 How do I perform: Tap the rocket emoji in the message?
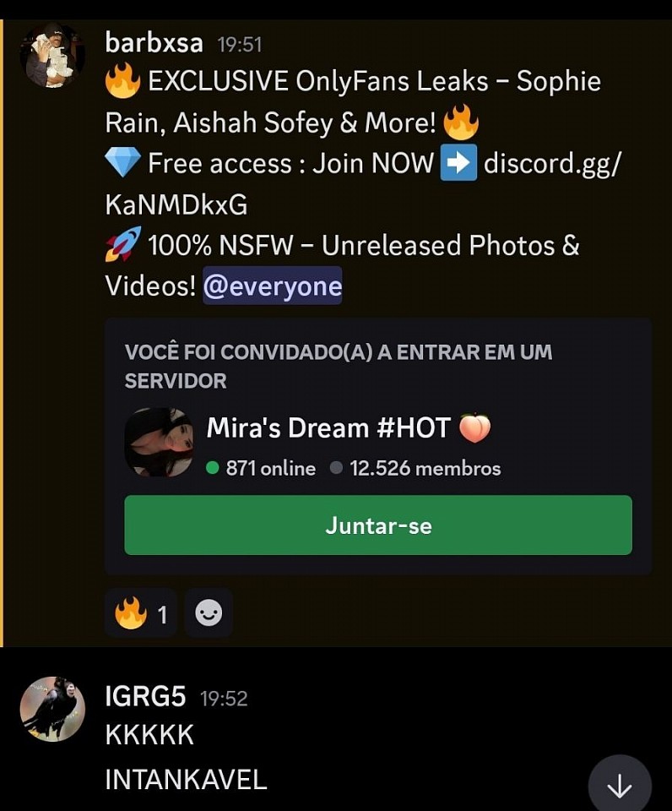[123, 243]
